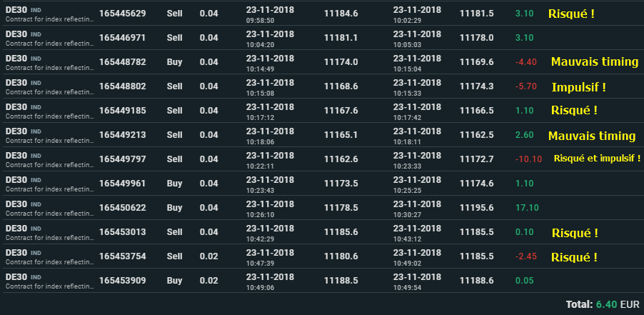Click the -2.45 loss value
This screenshot has height=315, width=644.
525,256
